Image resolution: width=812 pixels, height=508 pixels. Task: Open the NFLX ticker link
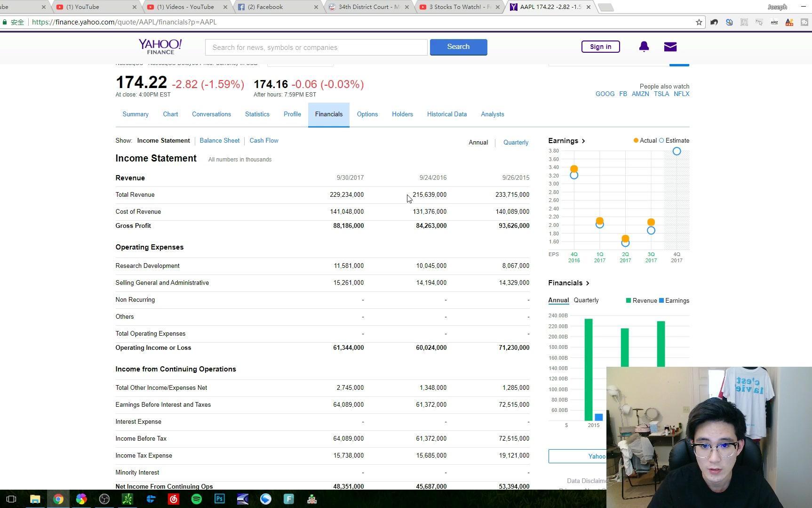[682, 94]
